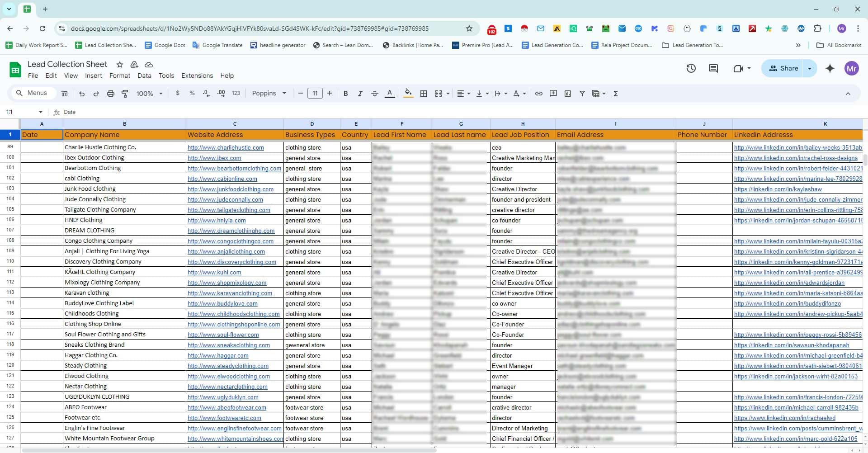Viewport: 868px width, 453px height.
Task: Open the File menu
Action: point(33,75)
